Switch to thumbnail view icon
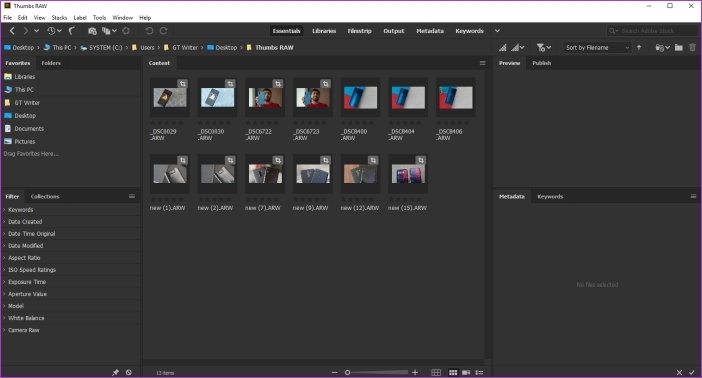The height and width of the screenshot is (378, 702). [x=453, y=372]
